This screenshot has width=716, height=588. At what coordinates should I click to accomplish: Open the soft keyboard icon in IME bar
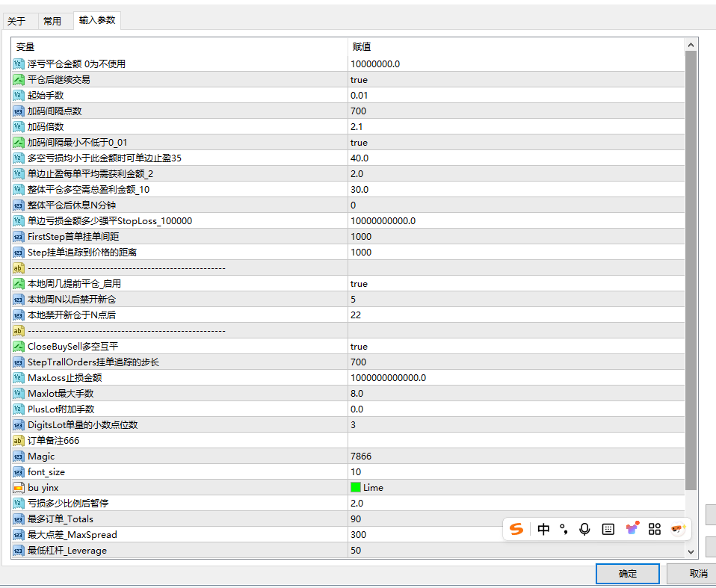click(608, 529)
